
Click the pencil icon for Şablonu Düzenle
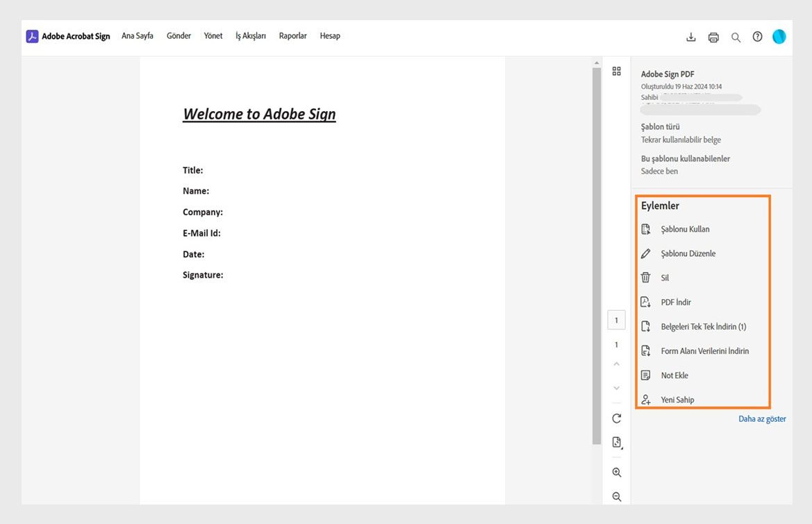[x=646, y=253]
